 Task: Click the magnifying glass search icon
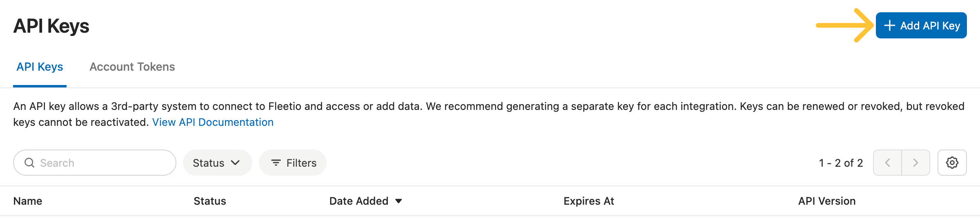click(x=29, y=163)
